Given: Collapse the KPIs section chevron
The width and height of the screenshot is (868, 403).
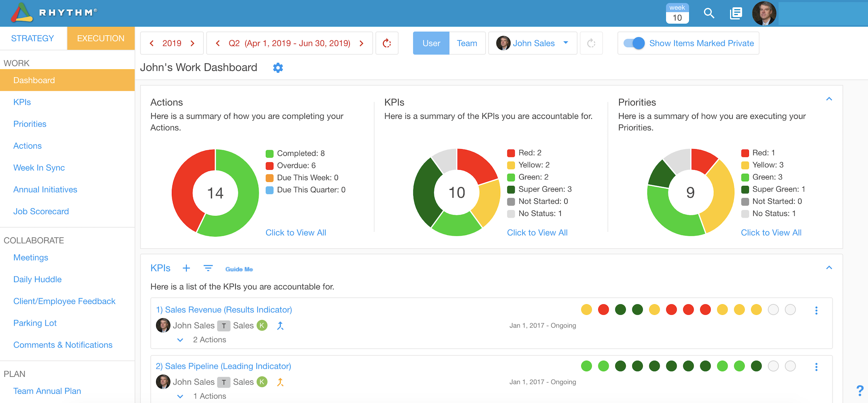Looking at the screenshot, I should 829,268.
